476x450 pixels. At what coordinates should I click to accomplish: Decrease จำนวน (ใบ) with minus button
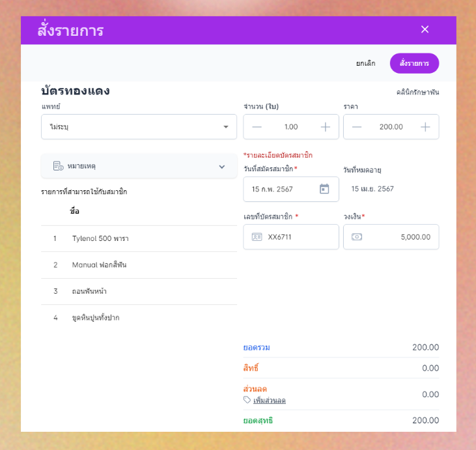(257, 127)
